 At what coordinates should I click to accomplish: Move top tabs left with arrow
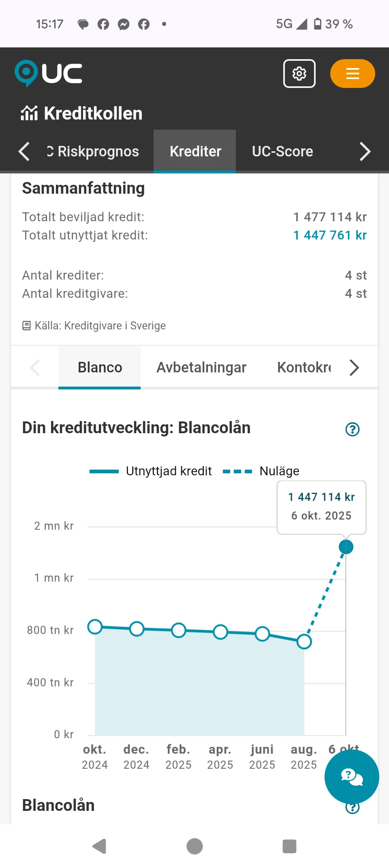coord(24,152)
